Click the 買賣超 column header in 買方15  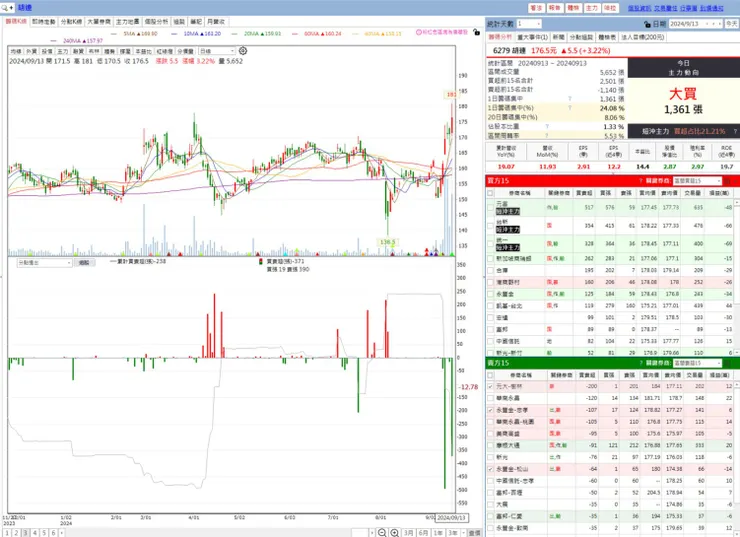[584, 193]
